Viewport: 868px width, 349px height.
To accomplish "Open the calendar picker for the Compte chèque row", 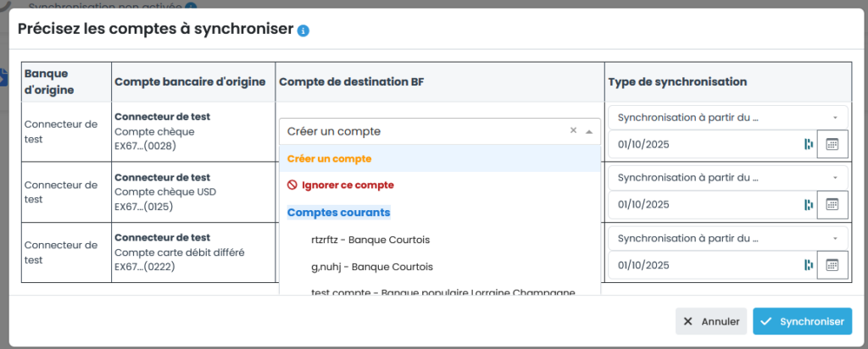I will click(832, 144).
